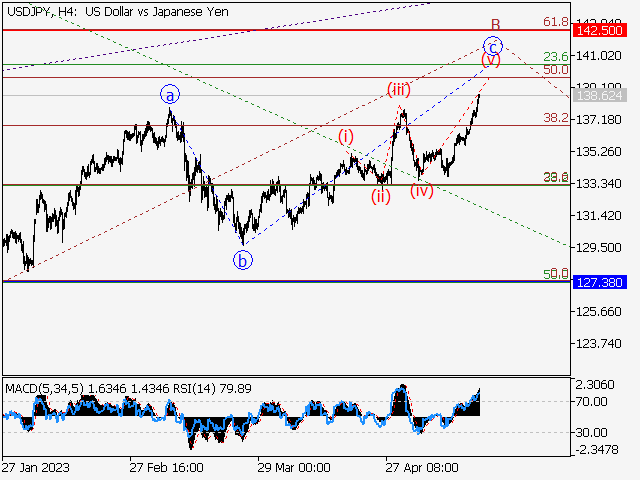Click the 38.2 Fibonacci label near 137.180
The height and width of the screenshot is (480, 640).
[556, 118]
